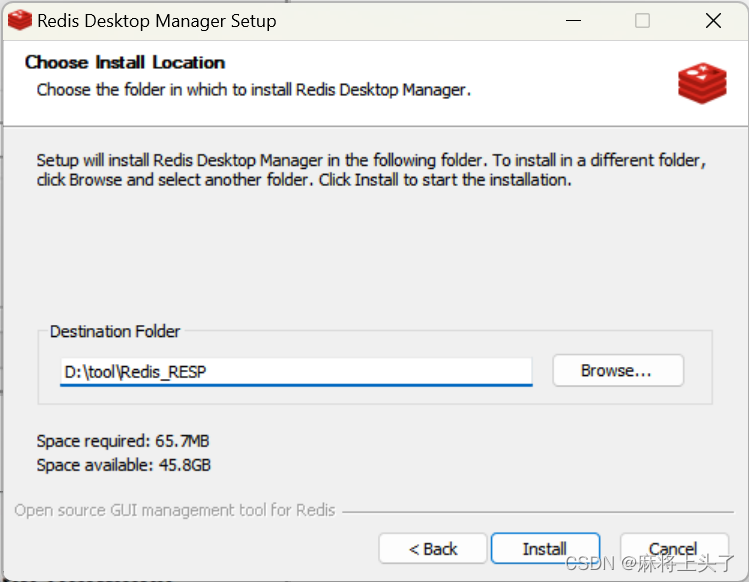Image resolution: width=749 pixels, height=582 pixels.
Task: Go to previous step with < Back
Action: 433,549
